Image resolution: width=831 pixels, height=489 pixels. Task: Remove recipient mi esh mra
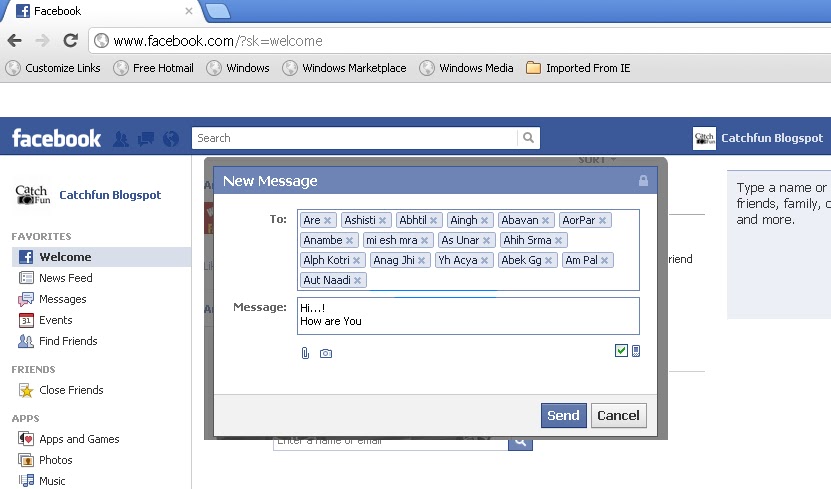[425, 241]
